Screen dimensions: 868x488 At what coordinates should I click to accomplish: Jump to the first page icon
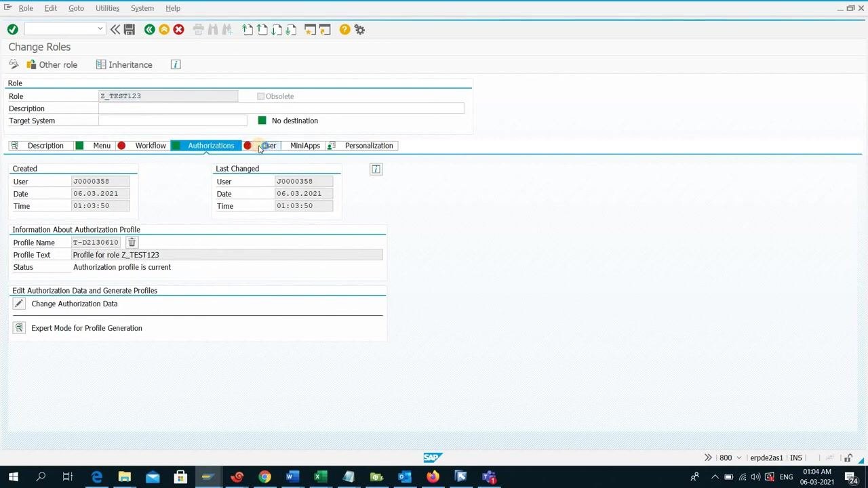(248, 29)
